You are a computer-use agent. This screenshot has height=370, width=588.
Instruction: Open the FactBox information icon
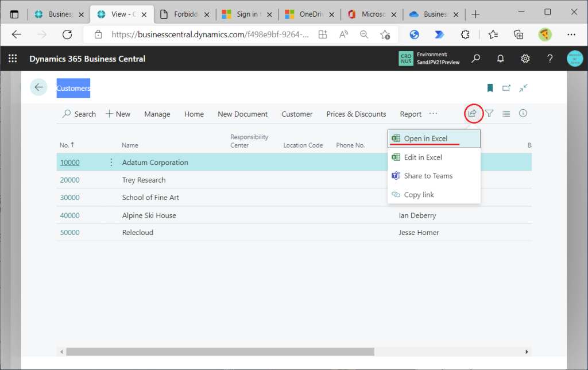tap(523, 113)
